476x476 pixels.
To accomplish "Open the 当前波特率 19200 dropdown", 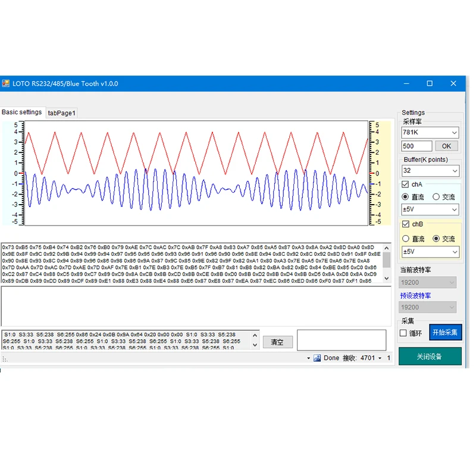I will 427,283.
